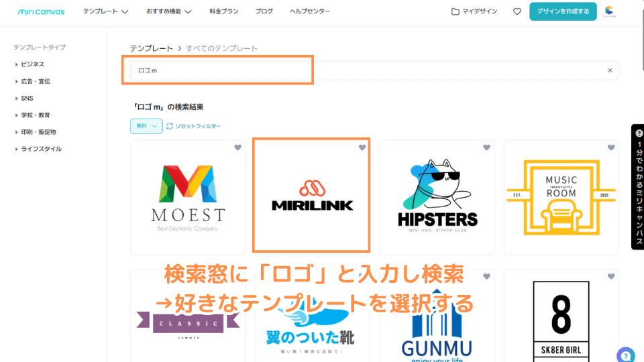
Task: Expand the SNS template category
Action: (x=24, y=99)
